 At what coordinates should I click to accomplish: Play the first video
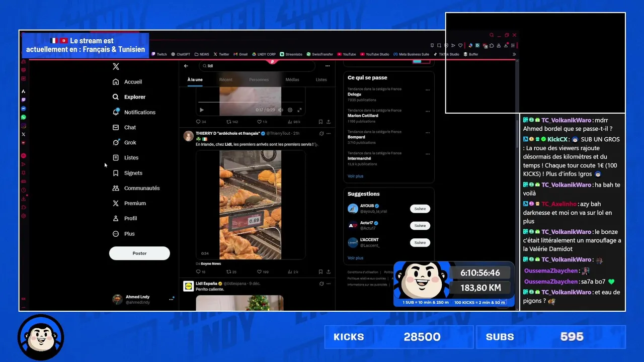(x=202, y=110)
